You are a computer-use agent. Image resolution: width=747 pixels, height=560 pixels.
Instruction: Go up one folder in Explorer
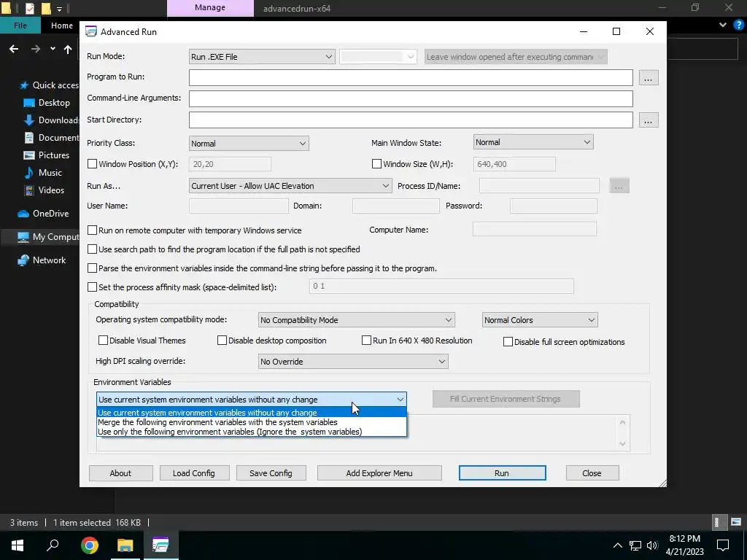68,49
